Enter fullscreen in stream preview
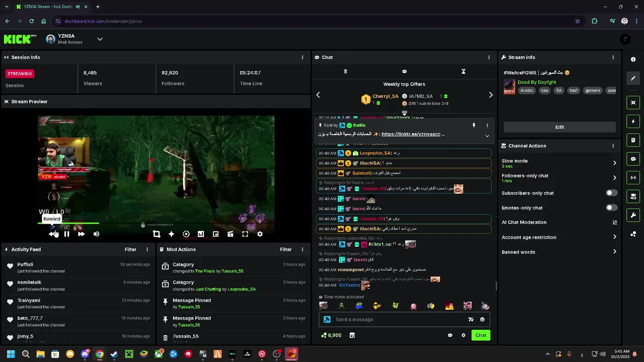Viewport: 644px width, 362px height. coord(245,234)
